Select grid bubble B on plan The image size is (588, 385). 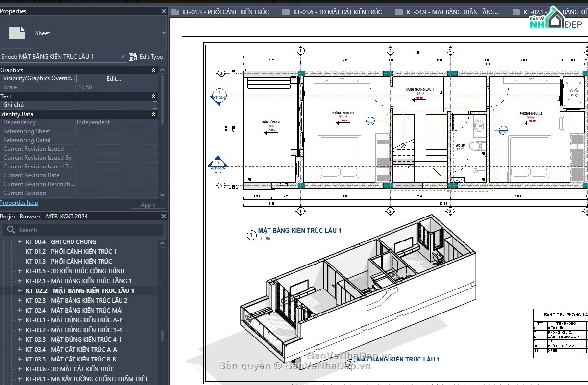click(x=221, y=73)
